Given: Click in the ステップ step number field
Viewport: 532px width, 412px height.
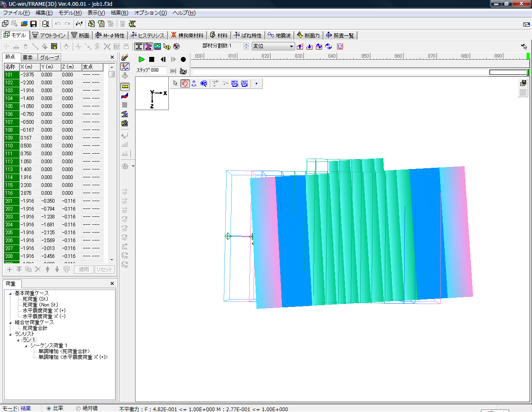Looking at the screenshot, I should click(158, 70).
